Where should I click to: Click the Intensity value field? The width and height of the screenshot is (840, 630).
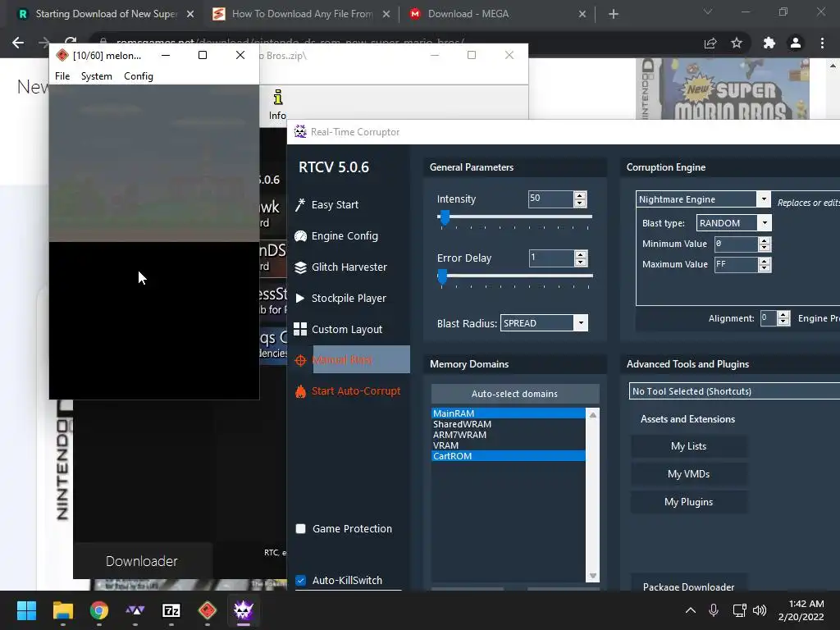550,199
